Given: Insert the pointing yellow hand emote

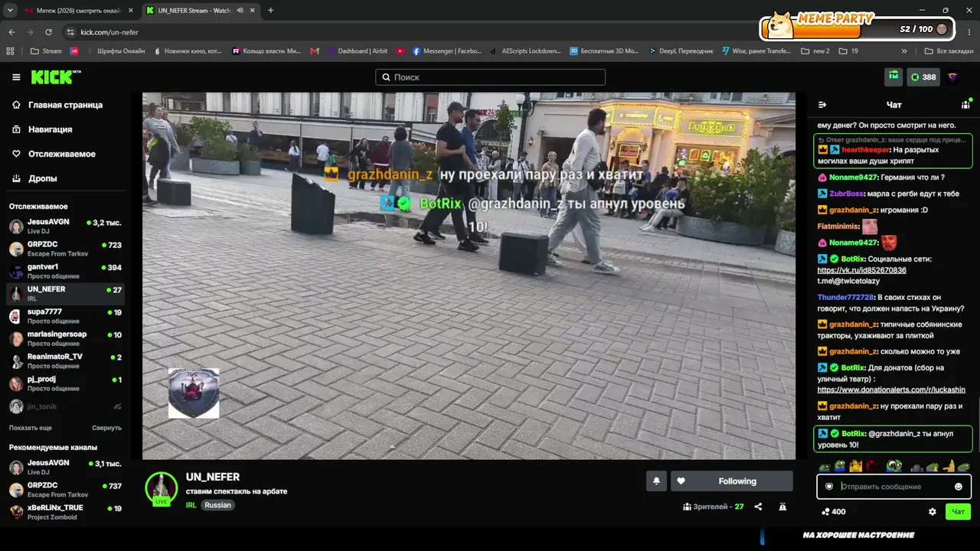Looking at the screenshot, I should point(949,466).
